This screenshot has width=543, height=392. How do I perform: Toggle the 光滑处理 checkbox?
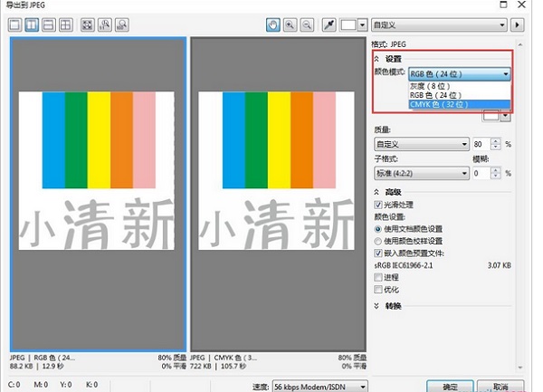[x=378, y=205]
